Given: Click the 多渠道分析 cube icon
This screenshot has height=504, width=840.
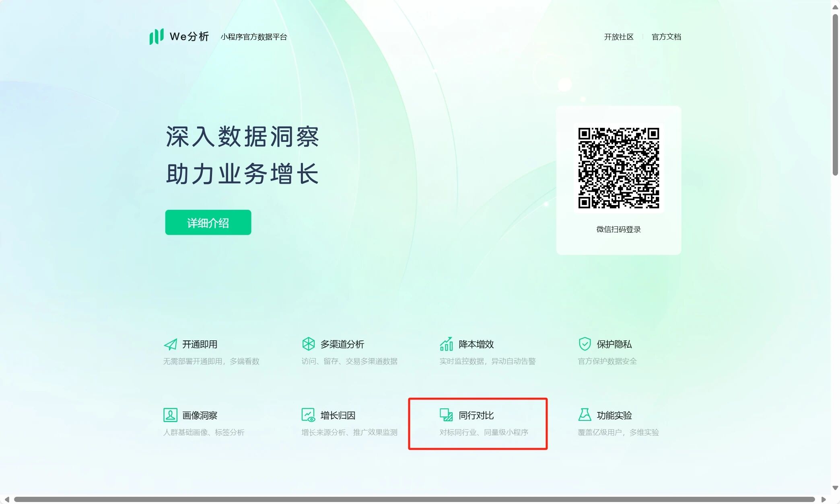Looking at the screenshot, I should pyautogui.click(x=308, y=344).
